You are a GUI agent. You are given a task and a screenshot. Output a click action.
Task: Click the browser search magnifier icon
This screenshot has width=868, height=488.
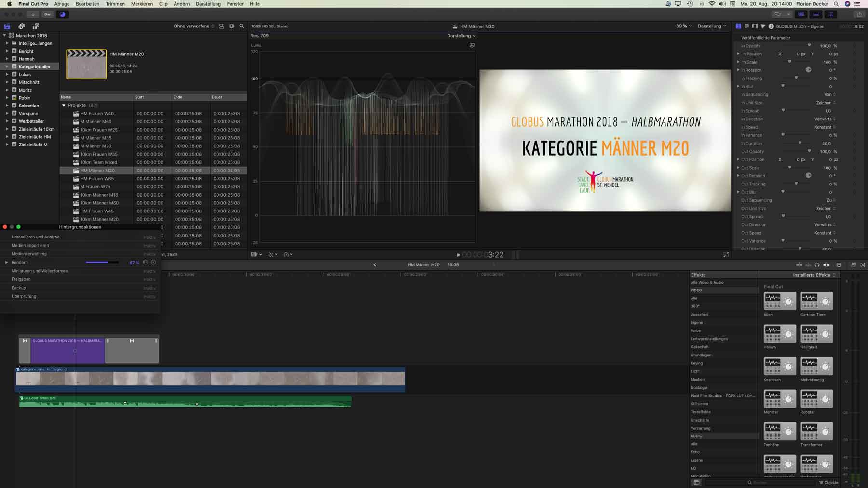(242, 26)
